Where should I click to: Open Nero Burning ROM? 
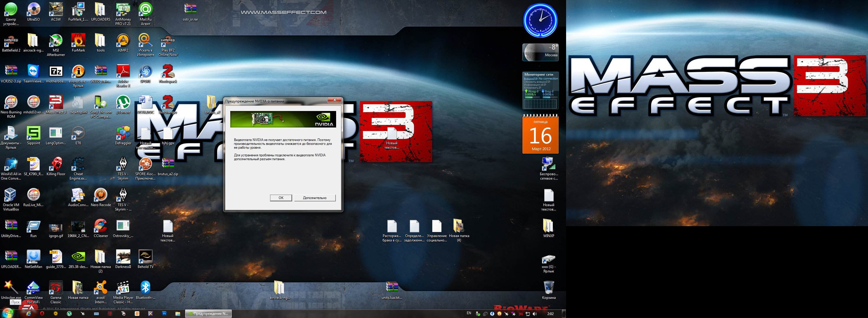[11, 107]
